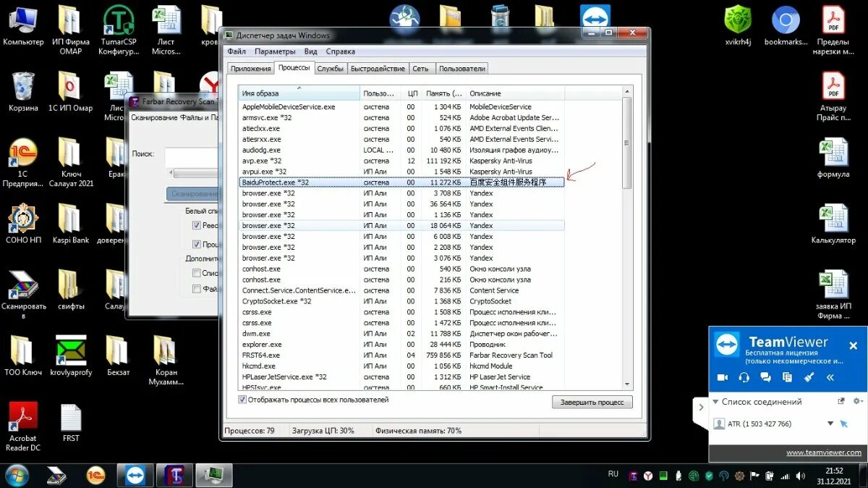Switch to the Пользователи tab
Viewport: 868px width, 488px height.
(x=461, y=69)
